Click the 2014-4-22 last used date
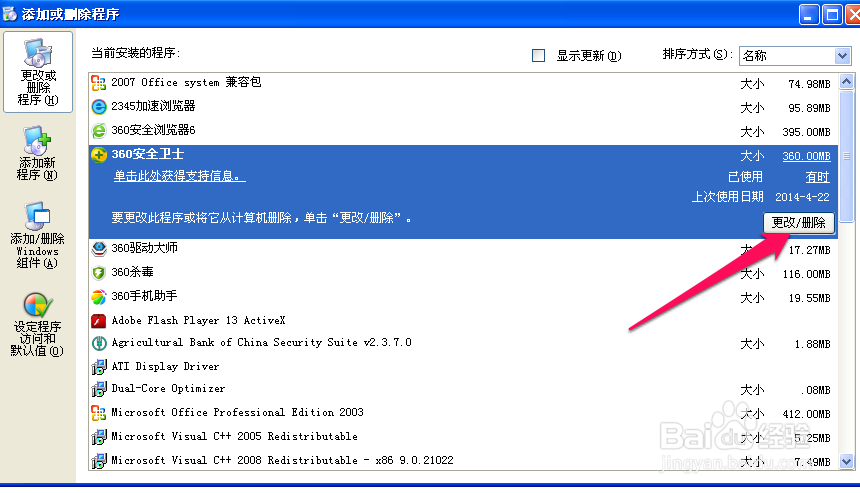This screenshot has height=493, width=860. coord(802,197)
